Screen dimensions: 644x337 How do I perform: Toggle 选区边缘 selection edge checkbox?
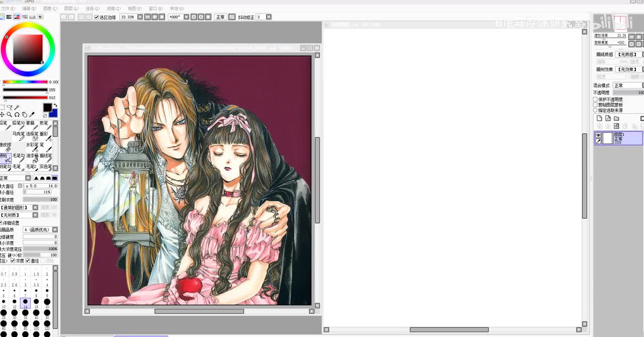coord(97,17)
